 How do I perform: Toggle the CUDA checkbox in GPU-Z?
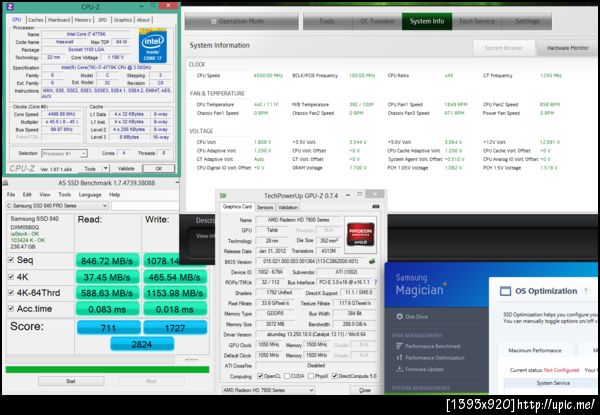pyautogui.click(x=287, y=376)
